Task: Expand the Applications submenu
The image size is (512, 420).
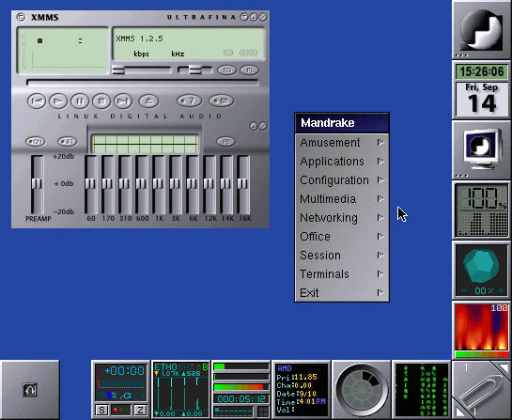Action: [342, 162]
